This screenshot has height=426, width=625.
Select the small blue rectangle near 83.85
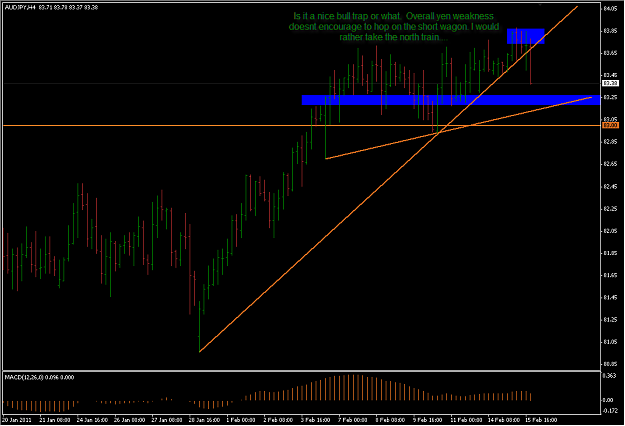point(525,36)
